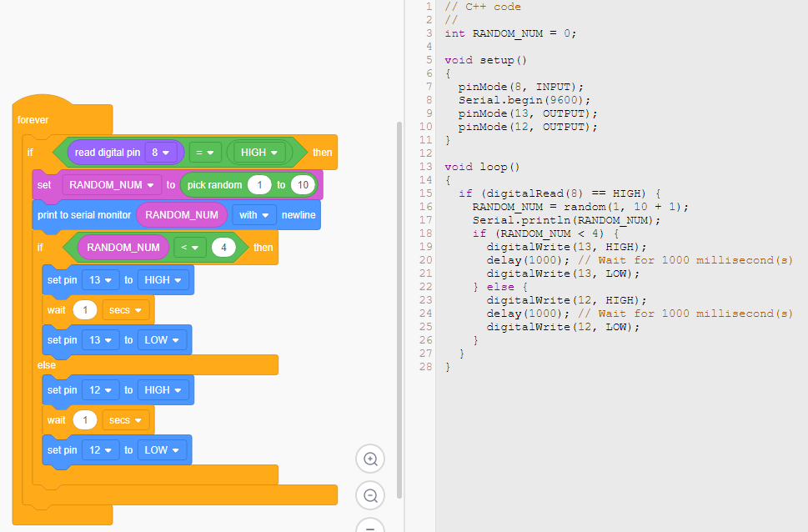The width and height of the screenshot is (808, 532).
Task: Open the pin 12 LOW state dropdown
Action: [161, 450]
